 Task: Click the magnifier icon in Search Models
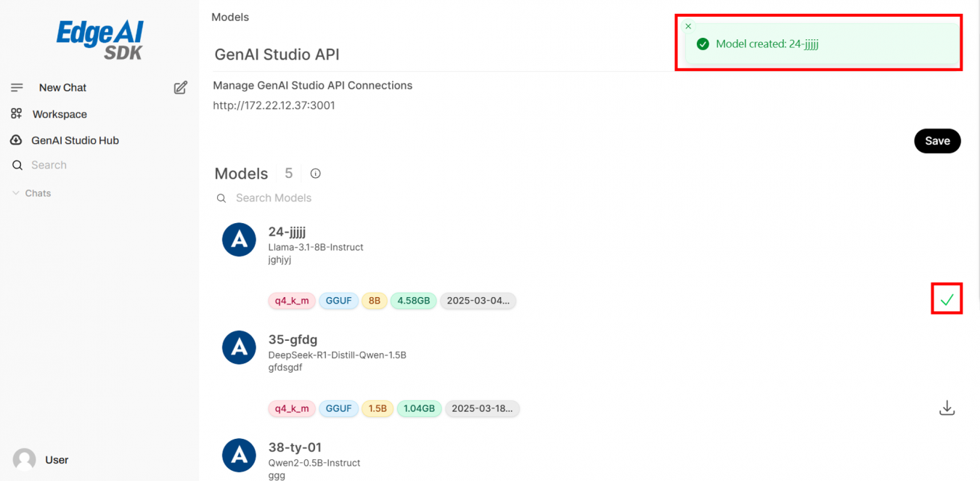click(221, 198)
